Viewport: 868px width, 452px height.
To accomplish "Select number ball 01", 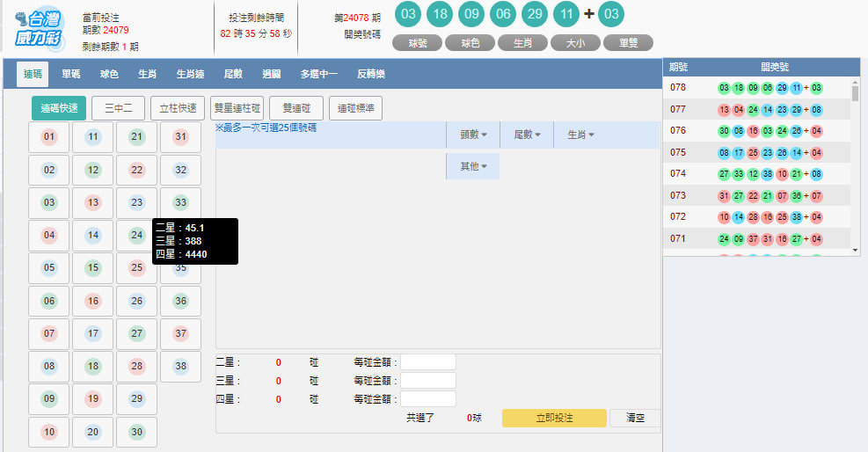I will pos(49,136).
